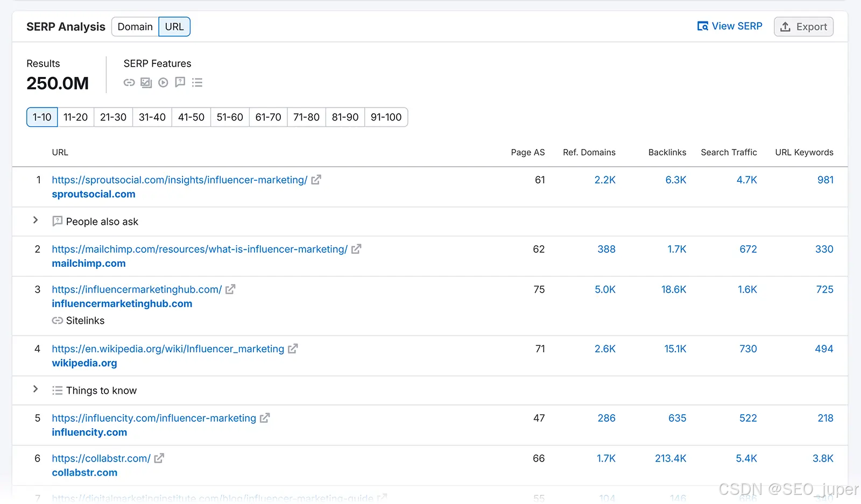Image resolution: width=861 pixels, height=504 pixels.
Task: Click the Things to know list feature icon under SERP Features
Action: tap(197, 82)
